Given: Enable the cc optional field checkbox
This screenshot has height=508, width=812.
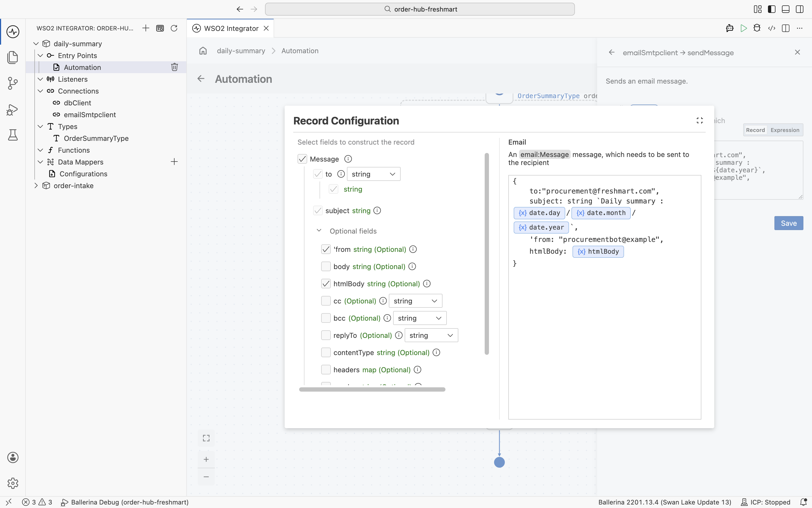Looking at the screenshot, I should (x=326, y=301).
